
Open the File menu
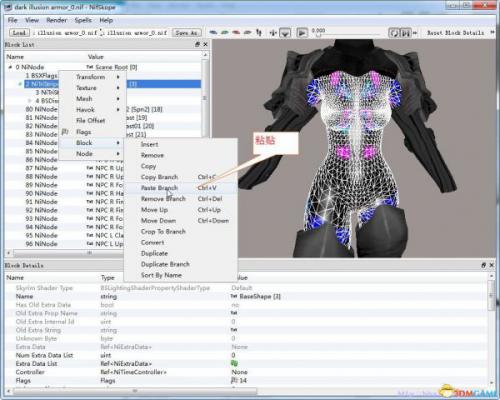[x=12, y=20]
